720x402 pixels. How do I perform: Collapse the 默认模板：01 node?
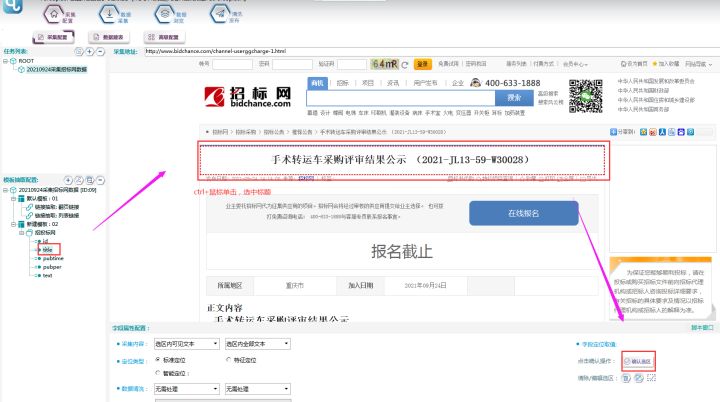13,198
